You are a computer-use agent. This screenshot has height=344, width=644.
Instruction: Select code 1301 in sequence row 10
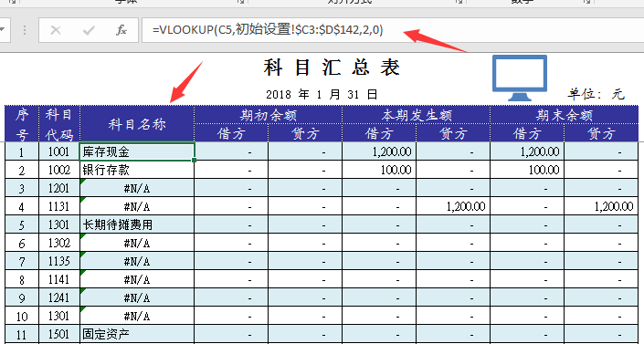[59, 316]
